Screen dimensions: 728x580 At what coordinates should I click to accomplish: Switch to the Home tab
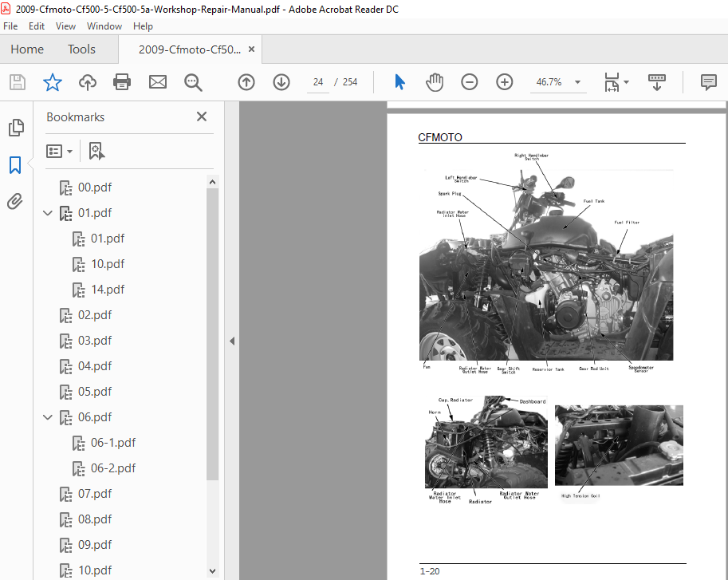click(x=27, y=49)
